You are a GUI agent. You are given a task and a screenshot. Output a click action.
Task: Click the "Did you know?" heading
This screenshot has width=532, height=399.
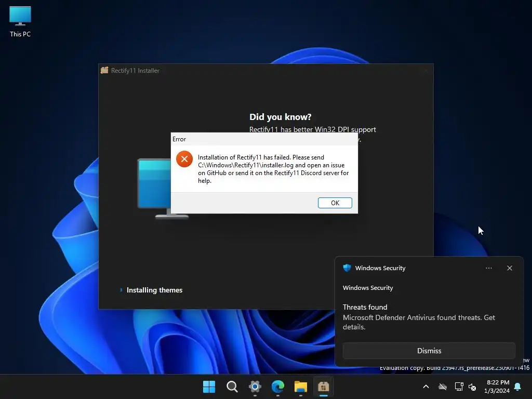[280, 117]
